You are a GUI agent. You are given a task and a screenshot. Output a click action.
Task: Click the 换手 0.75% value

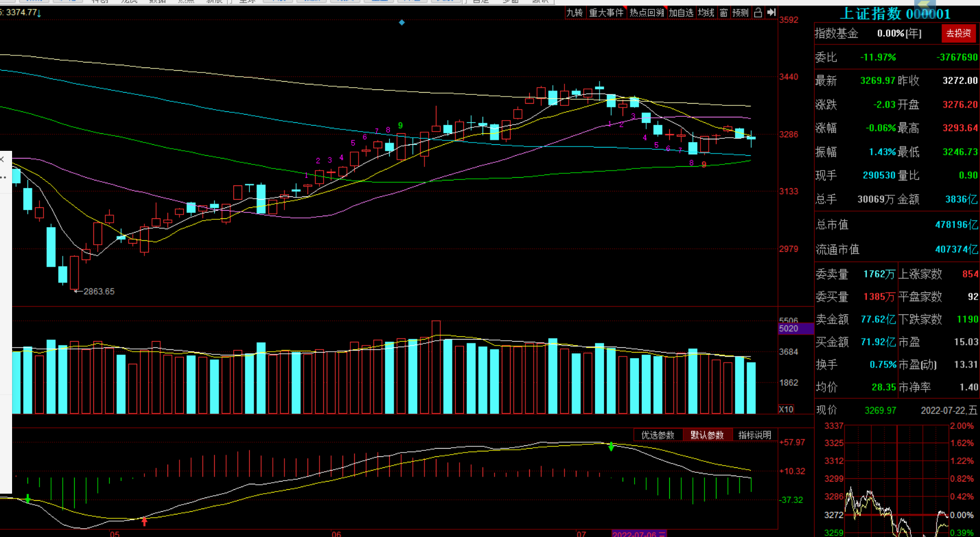[882, 365]
